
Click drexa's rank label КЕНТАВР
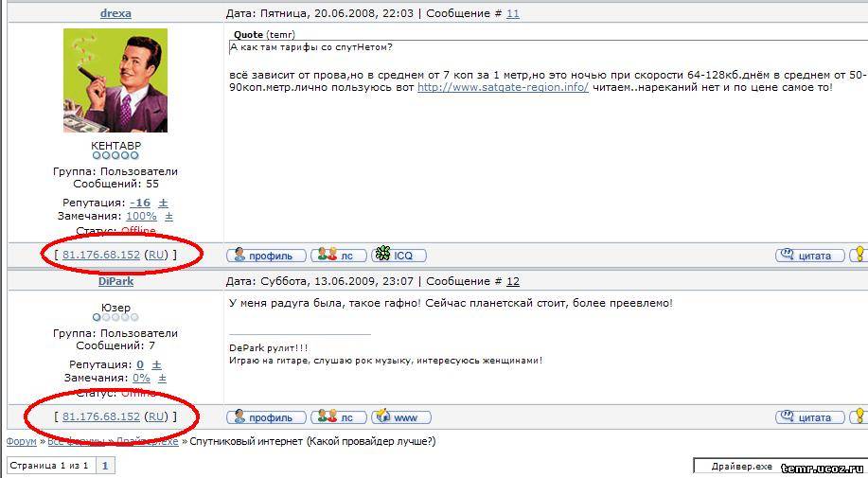[115, 146]
